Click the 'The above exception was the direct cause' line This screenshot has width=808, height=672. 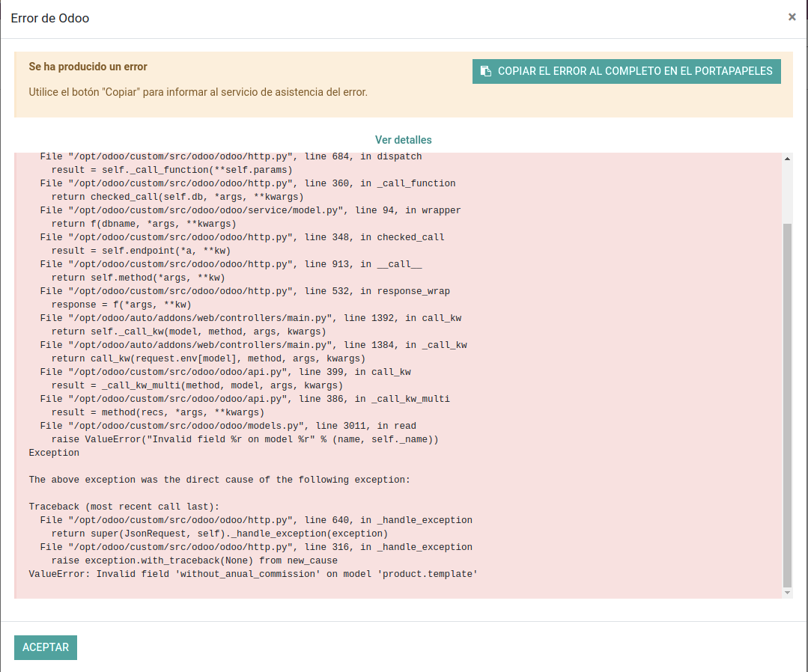[x=219, y=480]
